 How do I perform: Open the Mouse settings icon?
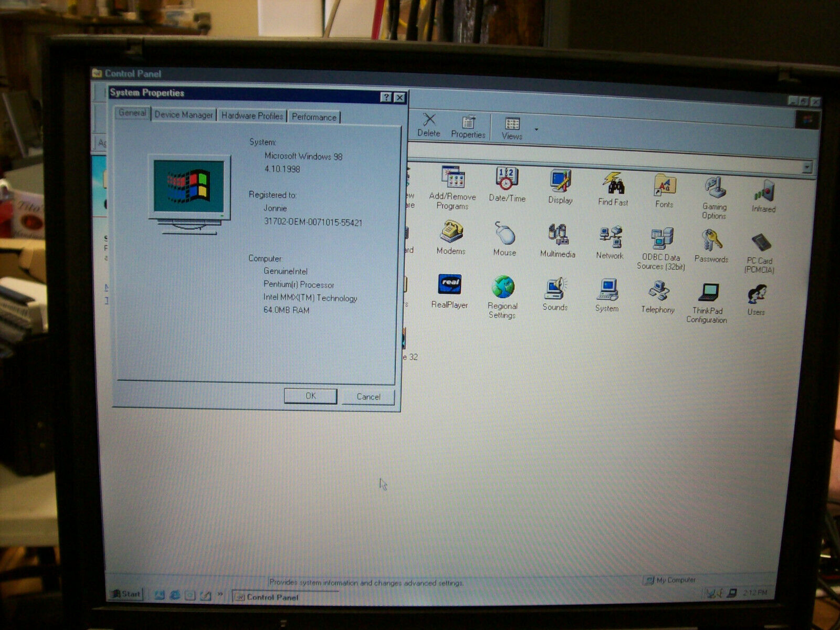505,239
